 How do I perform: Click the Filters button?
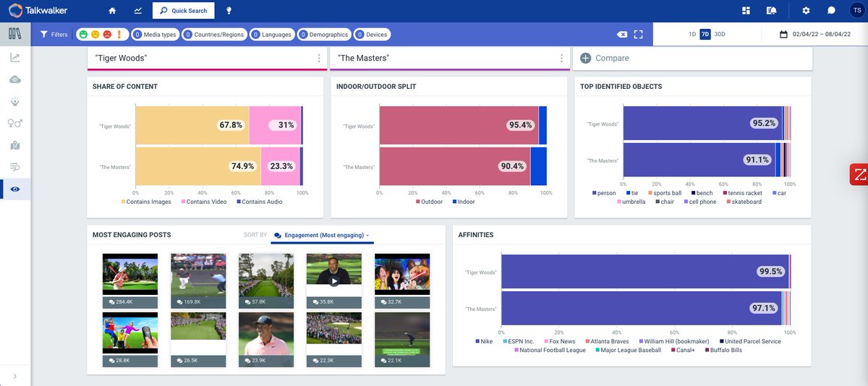tap(54, 34)
